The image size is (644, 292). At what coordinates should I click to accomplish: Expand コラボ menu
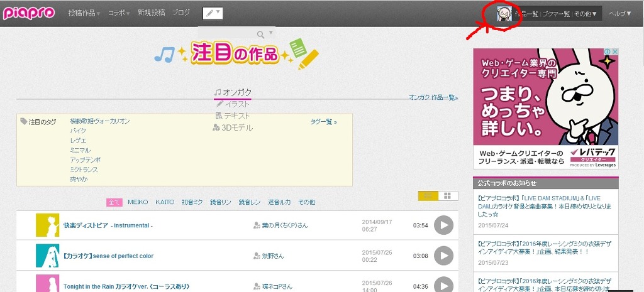click(119, 13)
